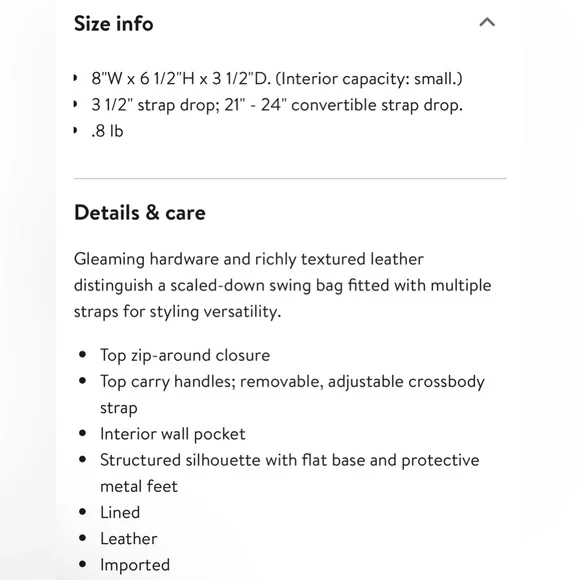The height and width of the screenshot is (580, 580).
Task: Click the Details & care heading
Action: click(x=140, y=213)
